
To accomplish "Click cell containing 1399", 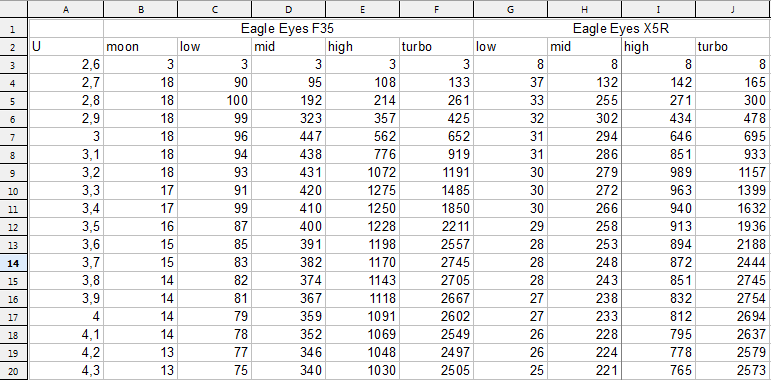I will pyautogui.click(x=733, y=191).
